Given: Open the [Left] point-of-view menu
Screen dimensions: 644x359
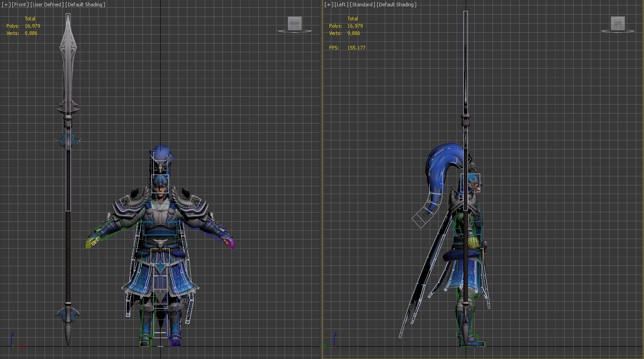Looking at the screenshot, I should (x=341, y=5).
